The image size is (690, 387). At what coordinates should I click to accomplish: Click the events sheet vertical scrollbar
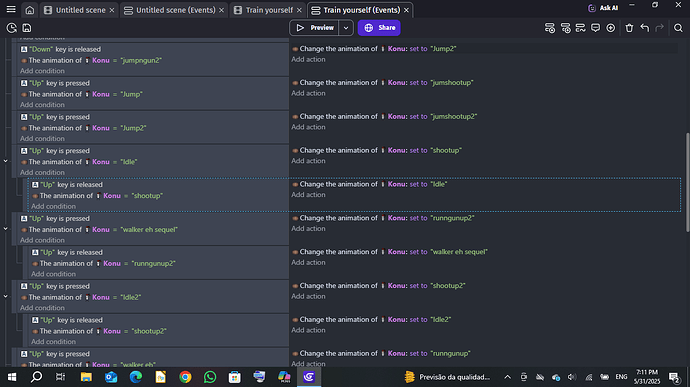point(687,182)
